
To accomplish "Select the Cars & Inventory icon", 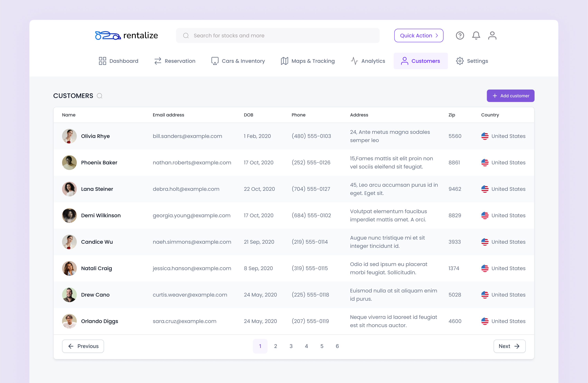I will coord(214,61).
